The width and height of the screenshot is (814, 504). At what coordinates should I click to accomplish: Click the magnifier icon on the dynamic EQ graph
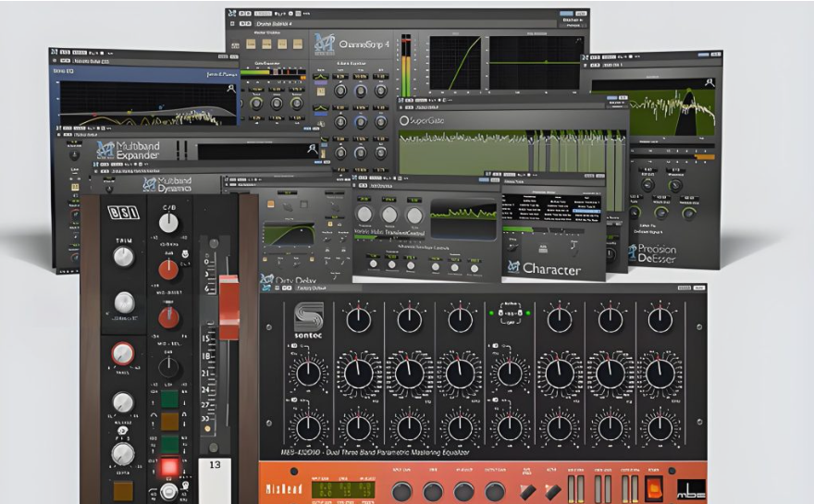[231, 89]
